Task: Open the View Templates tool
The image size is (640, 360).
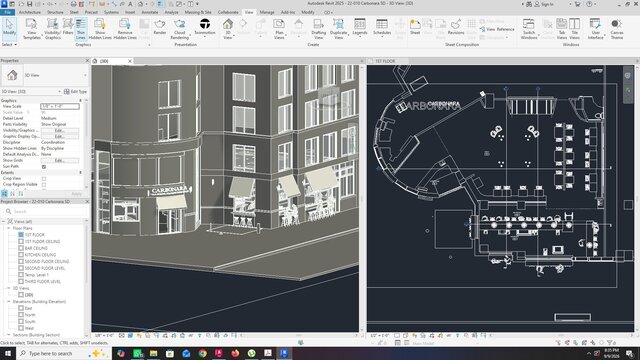Action: click(x=31, y=29)
